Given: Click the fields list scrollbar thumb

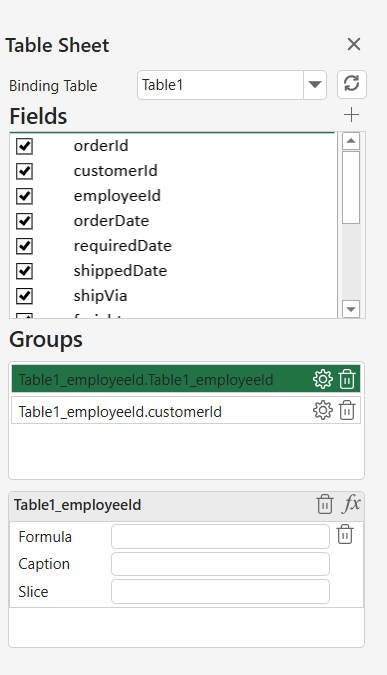Looking at the screenshot, I should 351,187.
